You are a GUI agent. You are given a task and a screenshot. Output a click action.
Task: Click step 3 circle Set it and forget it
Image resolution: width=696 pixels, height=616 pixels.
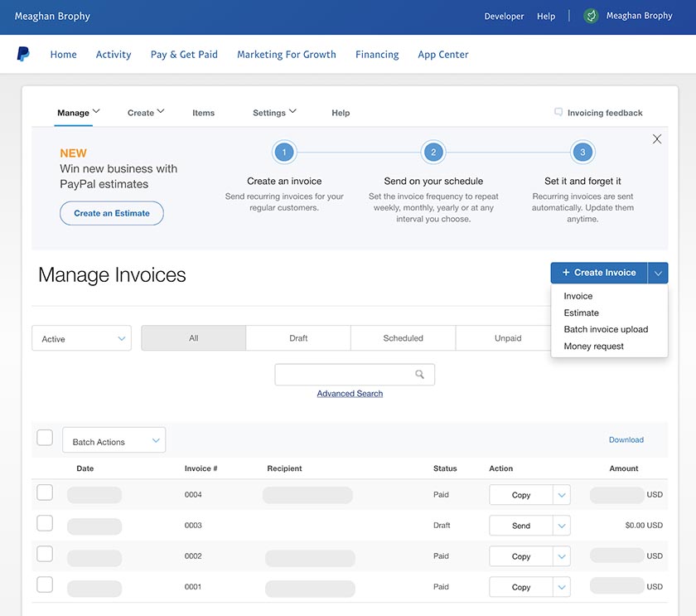click(x=582, y=153)
